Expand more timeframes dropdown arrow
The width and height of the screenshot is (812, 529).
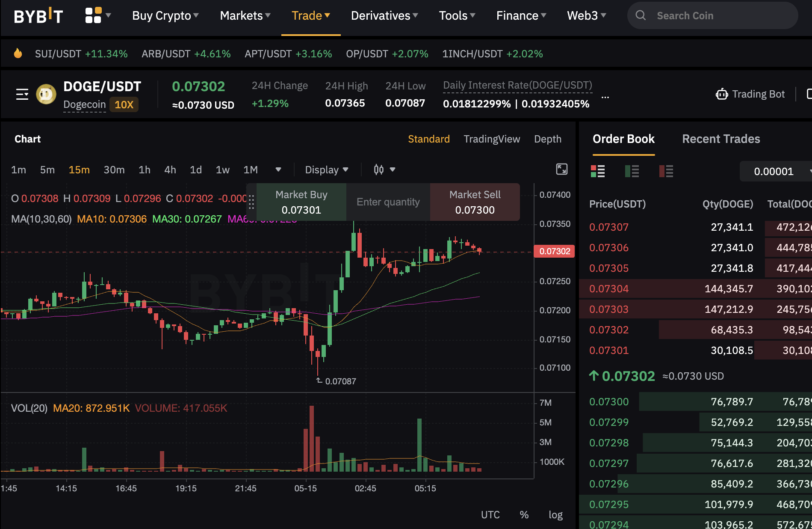(278, 169)
